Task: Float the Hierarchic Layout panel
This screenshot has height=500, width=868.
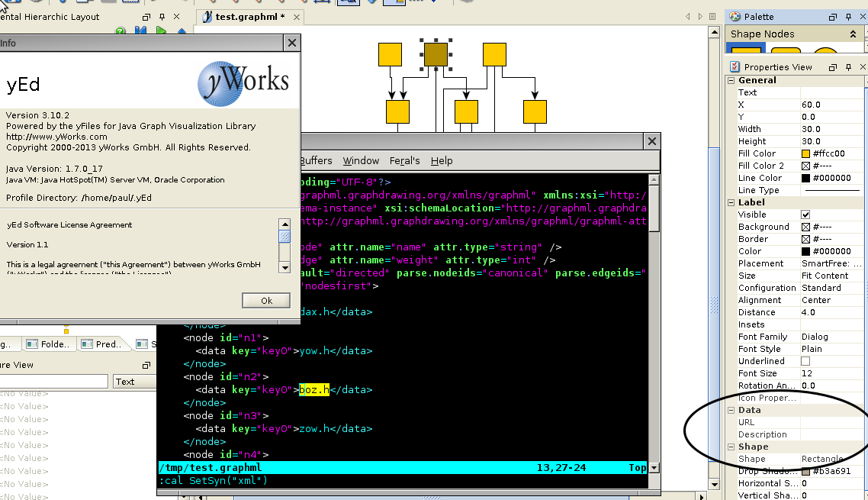Action: pyautogui.click(x=146, y=18)
